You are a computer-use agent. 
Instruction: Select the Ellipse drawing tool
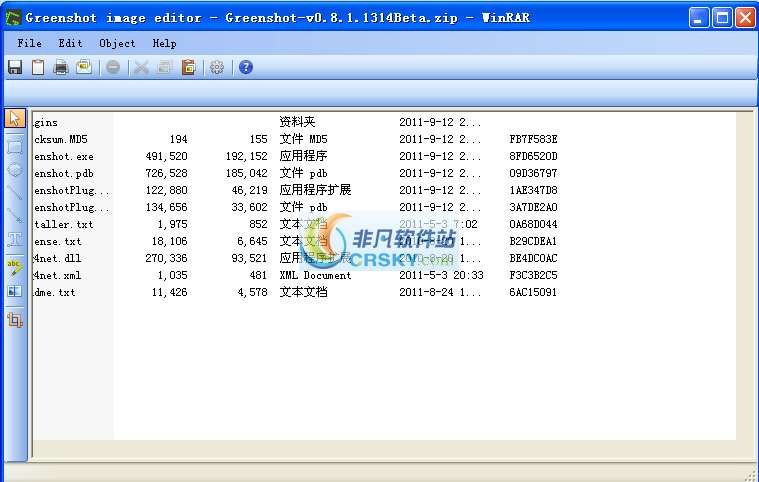pyautogui.click(x=15, y=170)
